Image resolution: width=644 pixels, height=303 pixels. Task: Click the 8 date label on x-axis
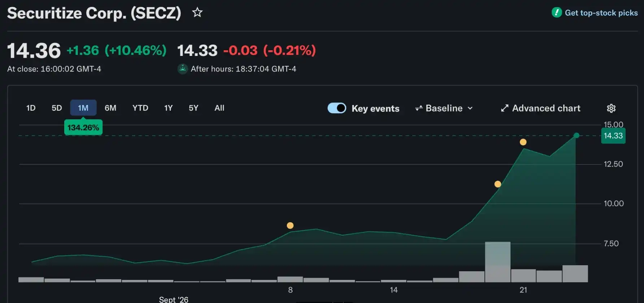click(x=290, y=290)
